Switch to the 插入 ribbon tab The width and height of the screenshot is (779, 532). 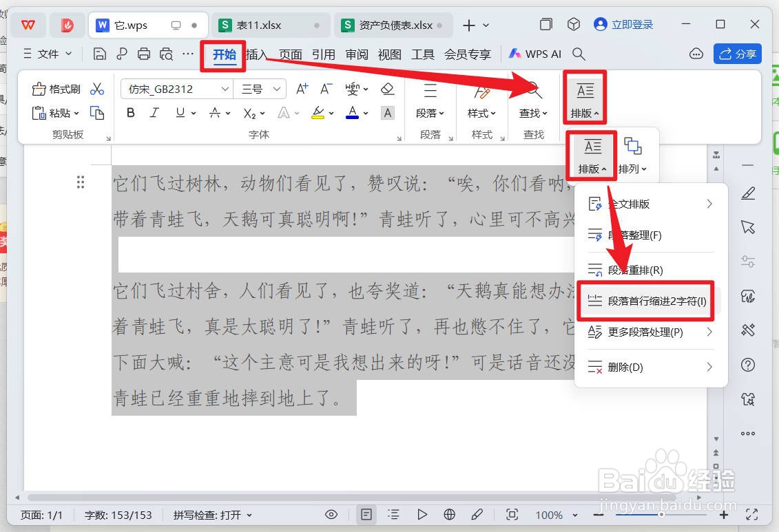point(256,54)
